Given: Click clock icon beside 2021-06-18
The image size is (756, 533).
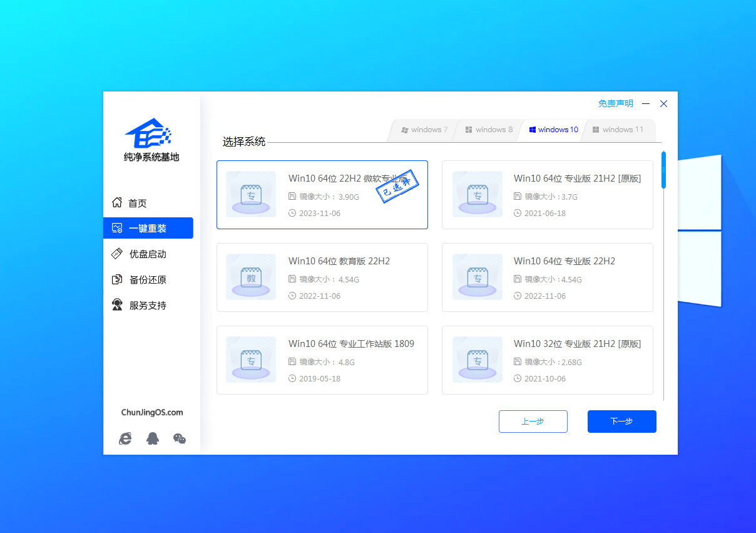Looking at the screenshot, I should click(518, 213).
